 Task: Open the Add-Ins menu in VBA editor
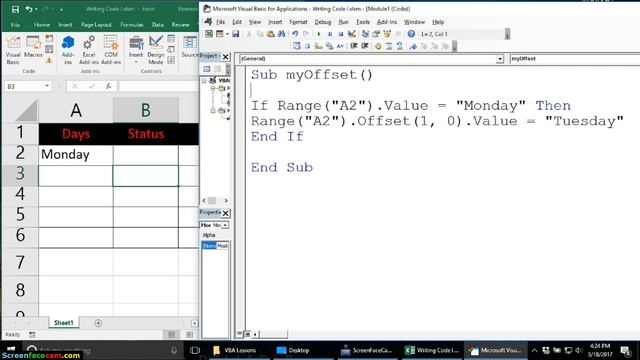click(387, 22)
